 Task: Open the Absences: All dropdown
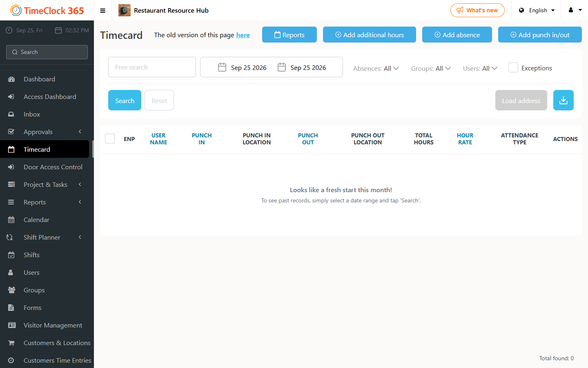point(376,68)
